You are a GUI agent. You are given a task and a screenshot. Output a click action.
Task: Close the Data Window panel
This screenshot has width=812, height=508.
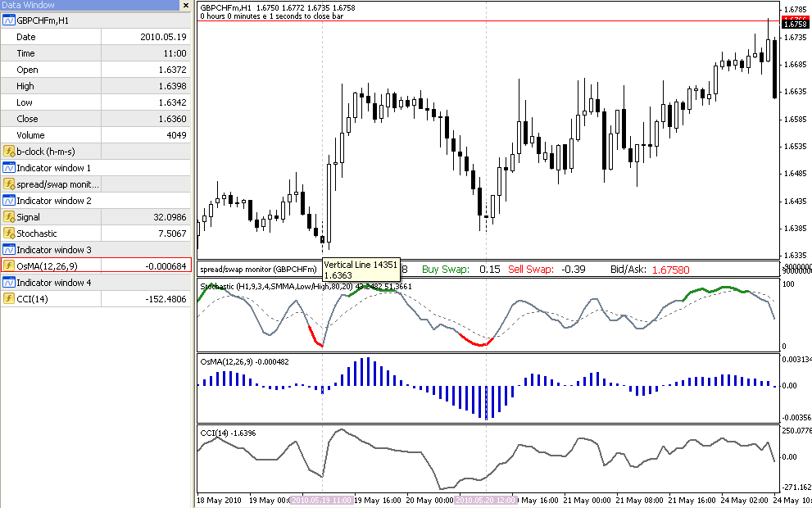pyautogui.click(x=186, y=5)
